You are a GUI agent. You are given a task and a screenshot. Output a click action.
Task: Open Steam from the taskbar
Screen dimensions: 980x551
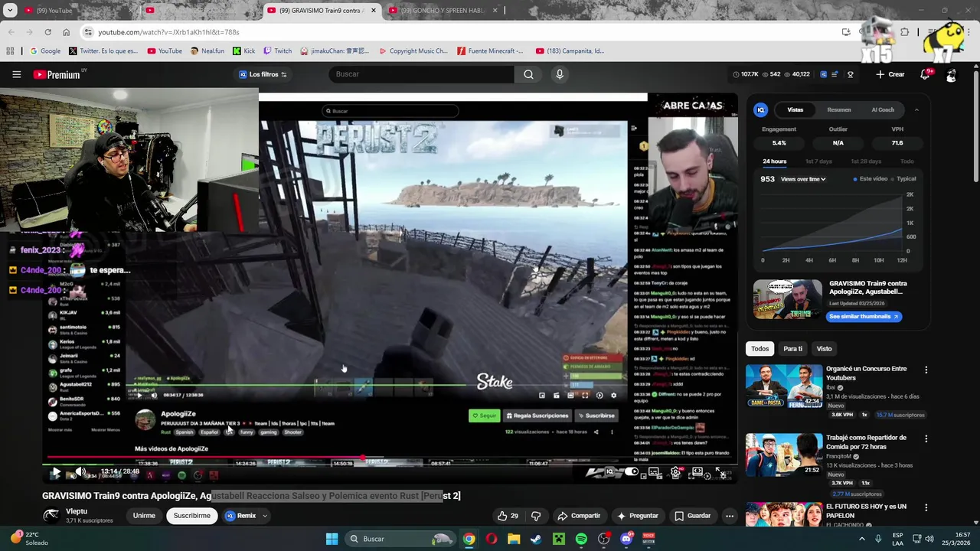pos(536,539)
